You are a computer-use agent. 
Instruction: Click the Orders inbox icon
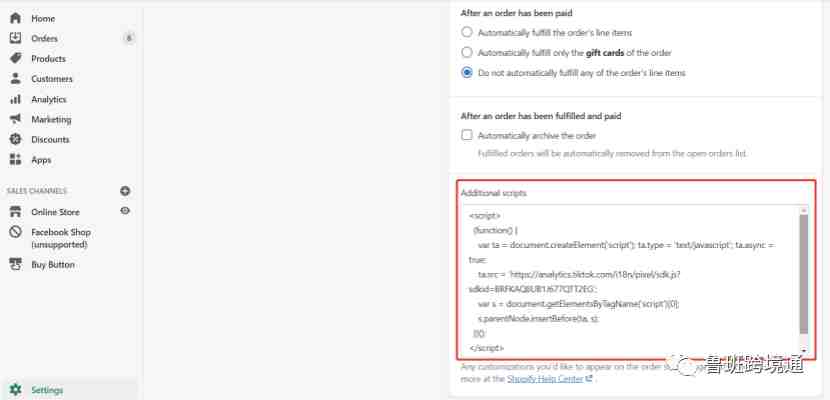(15, 38)
